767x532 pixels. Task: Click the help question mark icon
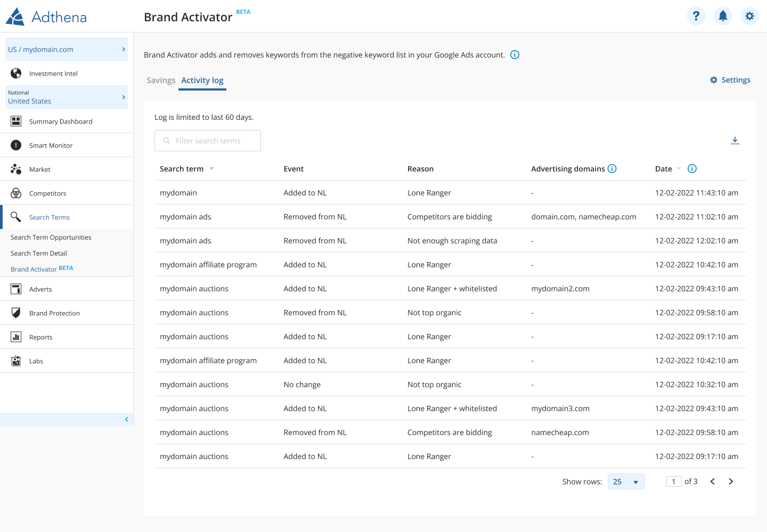[x=696, y=16]
